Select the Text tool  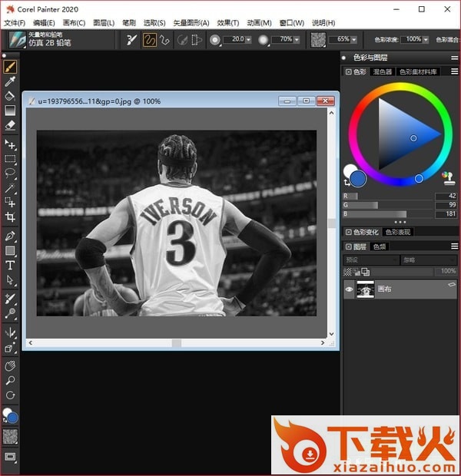point(10,265)
